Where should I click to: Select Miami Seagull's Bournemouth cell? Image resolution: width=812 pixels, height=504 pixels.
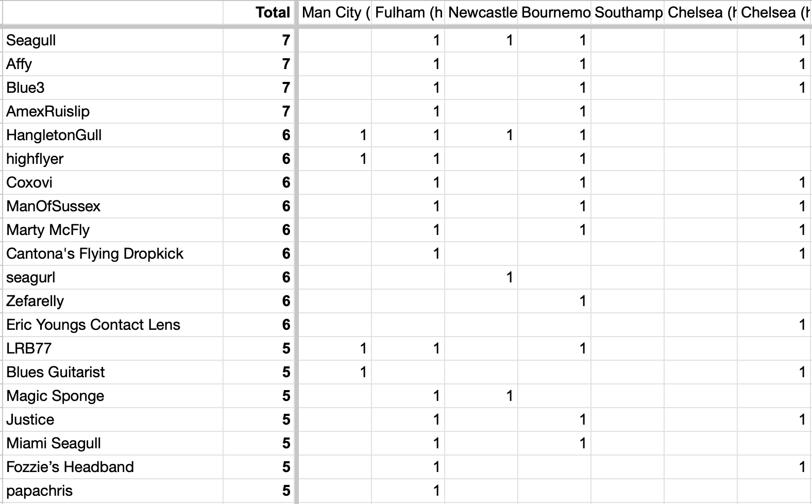(554, 443)
